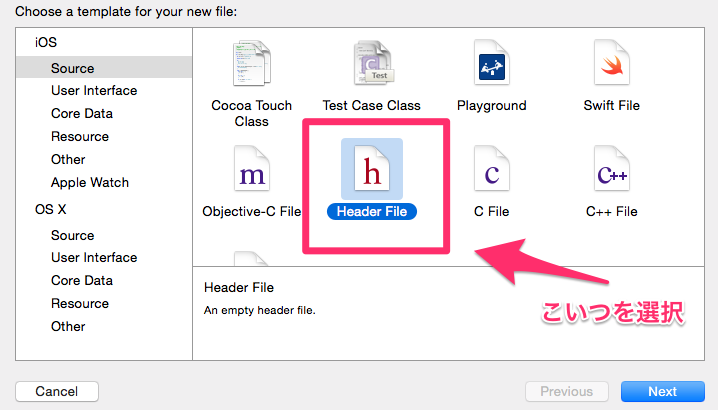The image size is (718, 410).
Task: Open User Interface under iOS
Action: (94, 91)
